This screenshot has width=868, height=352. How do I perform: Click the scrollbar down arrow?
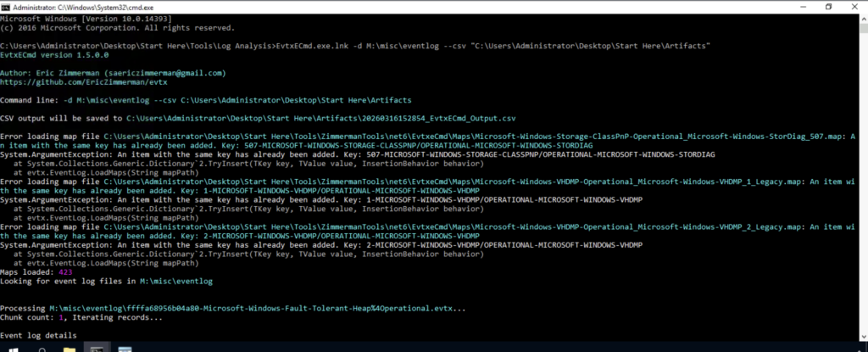[862, 338]
